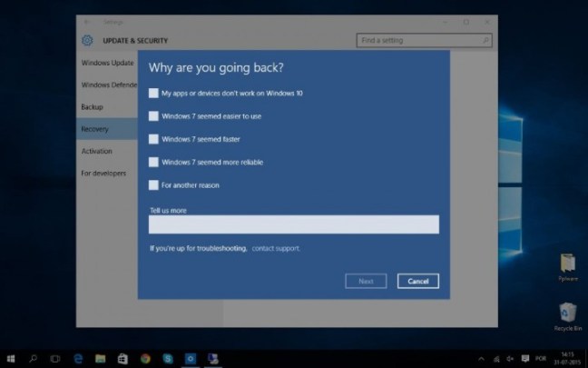
Task: Open Google Chrome from the taskbar
Action: pos(145,359)
